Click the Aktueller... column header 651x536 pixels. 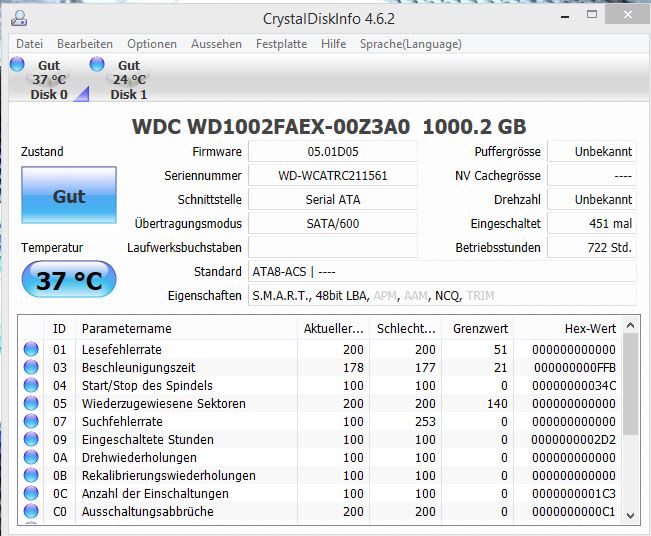(333, 328)
